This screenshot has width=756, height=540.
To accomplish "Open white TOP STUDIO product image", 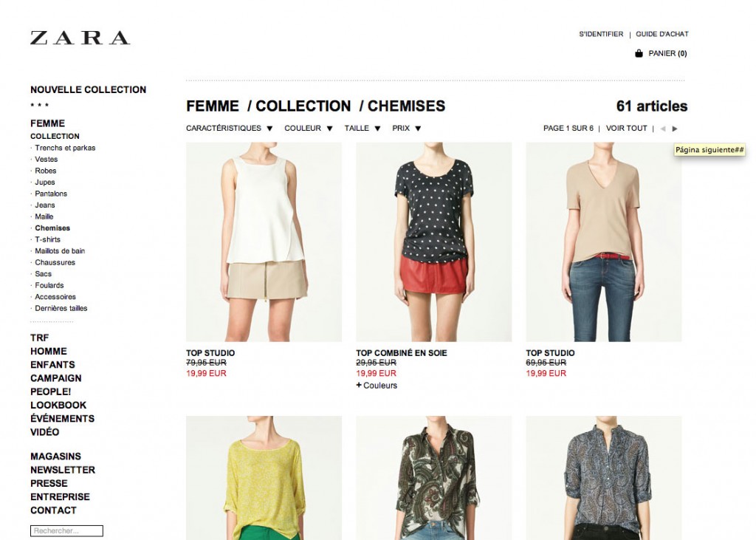I will point(264,242).
